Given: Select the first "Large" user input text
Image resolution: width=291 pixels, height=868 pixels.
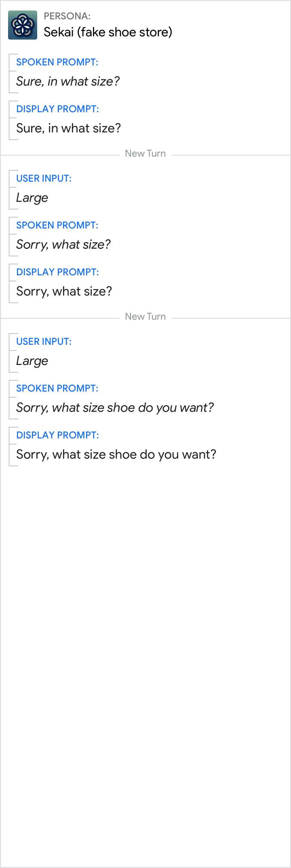Looking at the screenshot, I should (32, 198).
